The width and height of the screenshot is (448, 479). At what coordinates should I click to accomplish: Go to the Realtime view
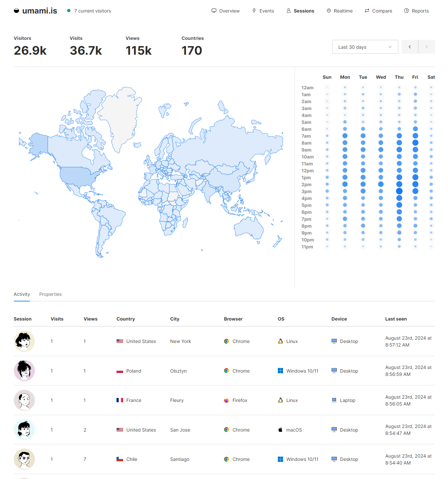coord(339,11)
